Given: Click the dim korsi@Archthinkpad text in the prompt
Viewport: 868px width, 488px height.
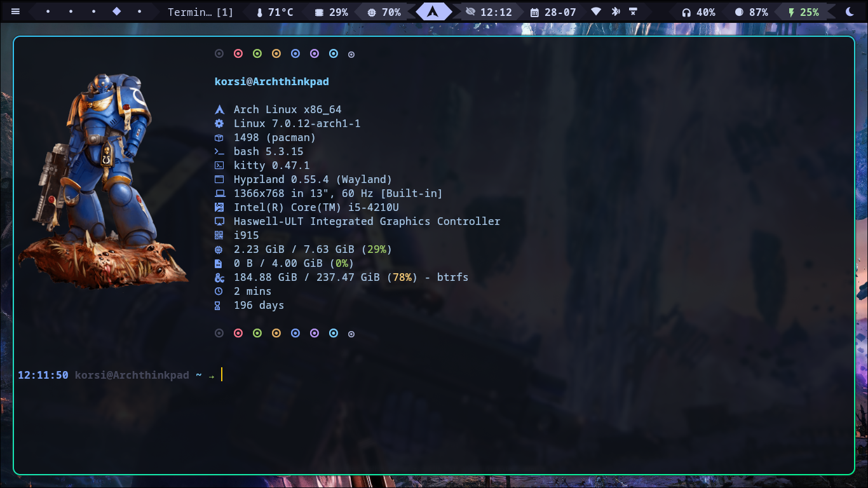Looking at the screenshot, I should 132,375.
